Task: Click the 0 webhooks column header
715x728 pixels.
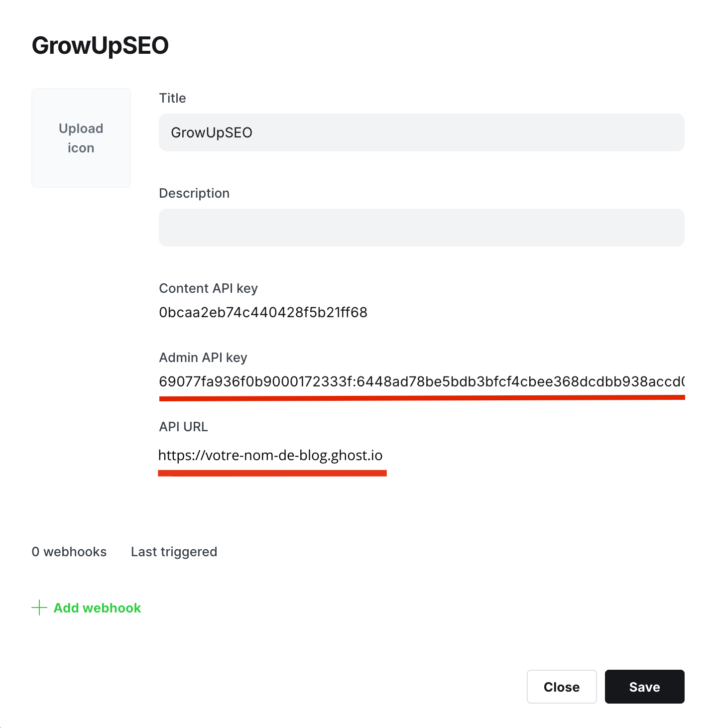Action: (69, 552)
